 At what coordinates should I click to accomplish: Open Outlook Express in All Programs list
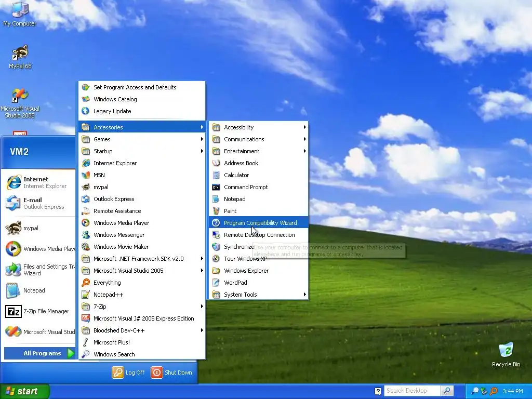[x=142, y=199]
